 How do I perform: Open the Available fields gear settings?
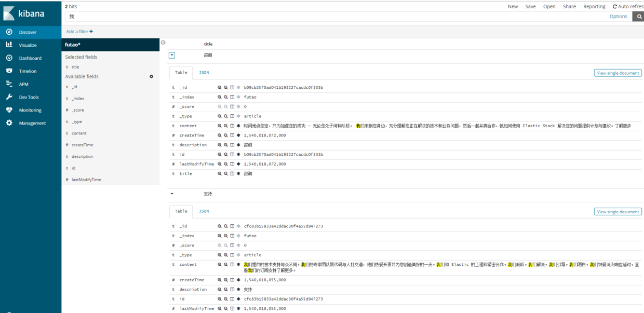coord(152,76)
